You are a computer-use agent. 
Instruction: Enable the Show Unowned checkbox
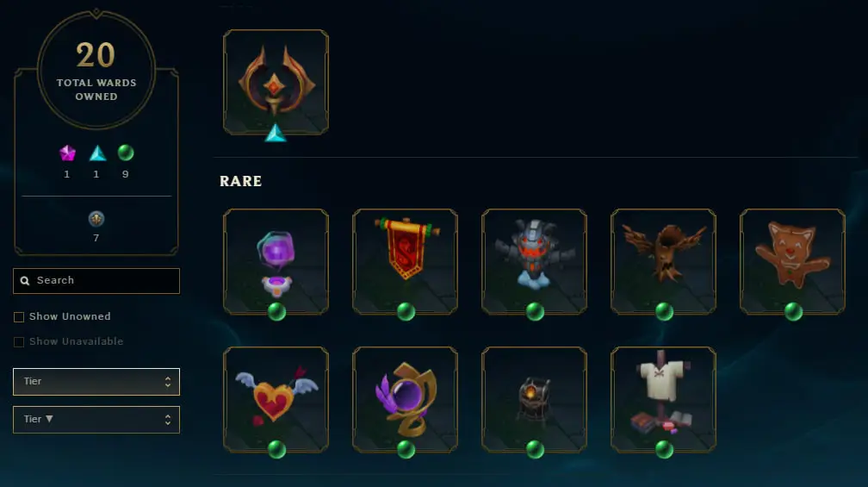pos(19,317)
